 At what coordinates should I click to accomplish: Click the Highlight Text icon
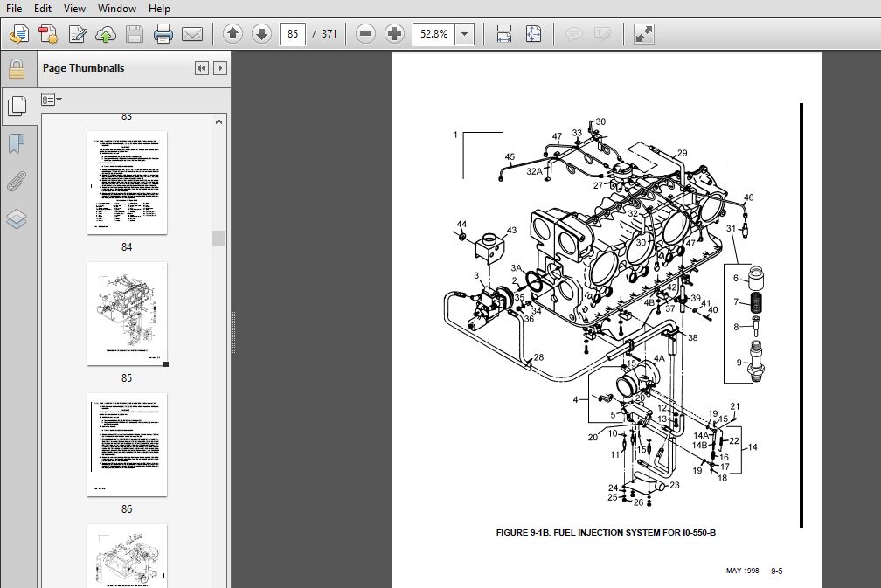602,34
